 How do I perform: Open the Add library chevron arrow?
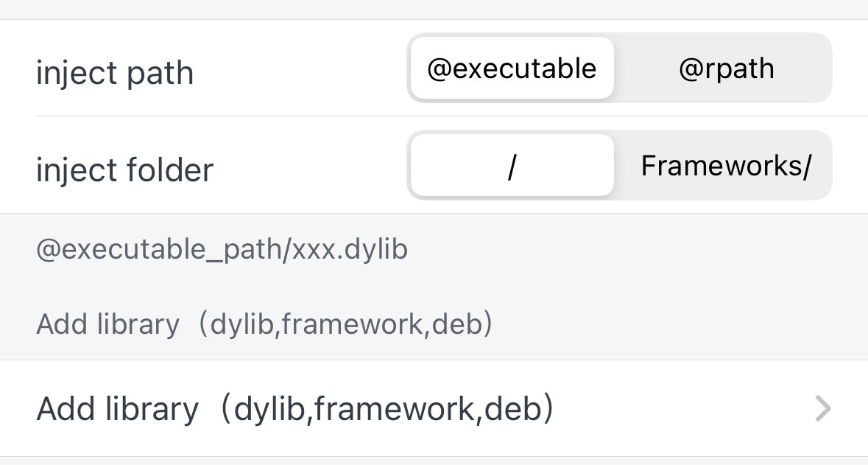coord(822,408)
